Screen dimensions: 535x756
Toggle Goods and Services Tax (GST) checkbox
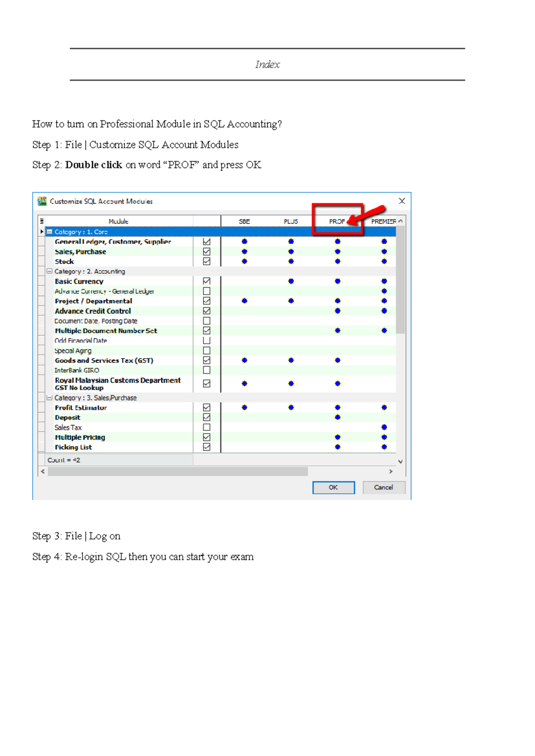click(206, 360)
